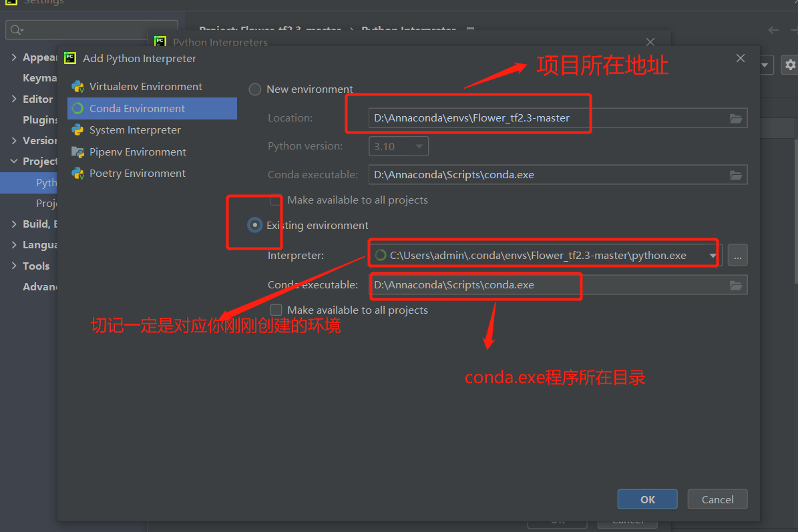Close the Python Interpreters window
This screenshot has height=532, width=798.
pos(650,41)
